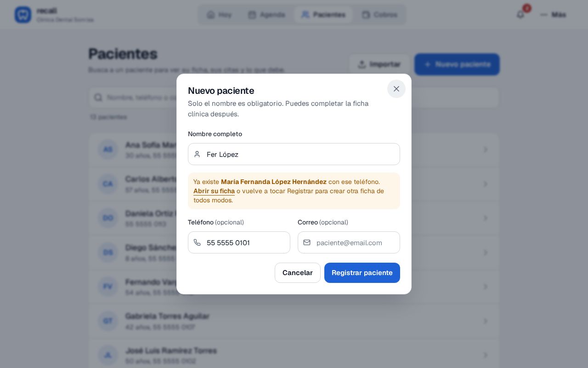Switch to the Agenda tab

[x=266, y=15]
